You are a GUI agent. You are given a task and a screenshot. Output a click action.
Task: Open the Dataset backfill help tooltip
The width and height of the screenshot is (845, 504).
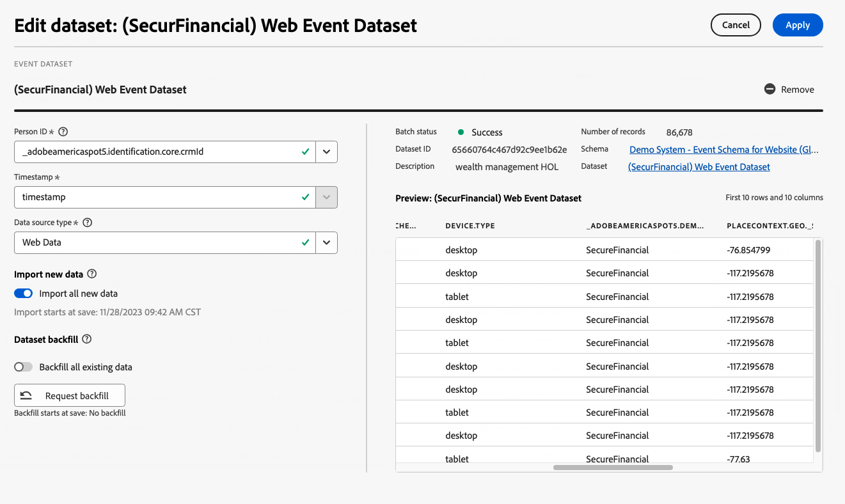(x=87, y=339)
